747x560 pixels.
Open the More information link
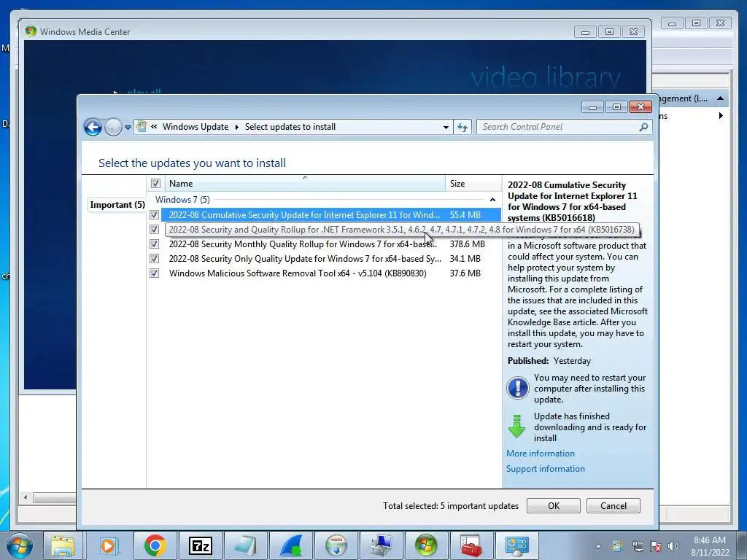(541, 454)
